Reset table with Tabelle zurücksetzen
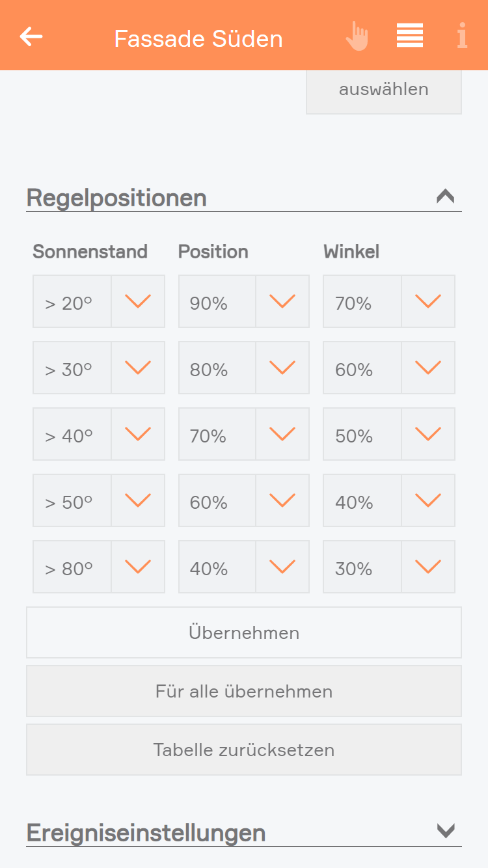 [x=244, y=750]
